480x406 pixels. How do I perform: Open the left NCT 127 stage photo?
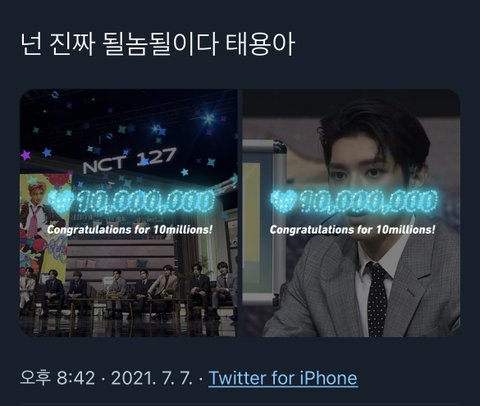(x=129, y=213)
